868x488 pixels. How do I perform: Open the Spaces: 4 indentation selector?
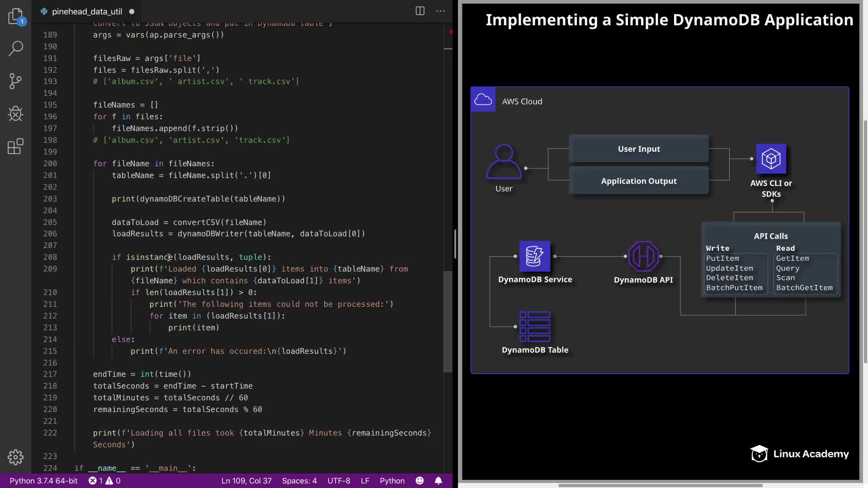point(299,481)
